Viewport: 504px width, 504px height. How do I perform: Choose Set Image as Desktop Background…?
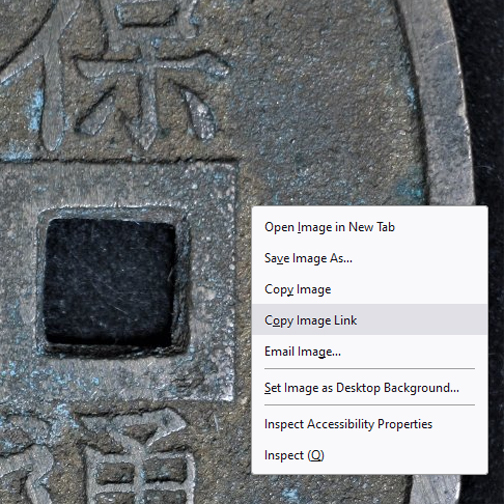point(370,387)
